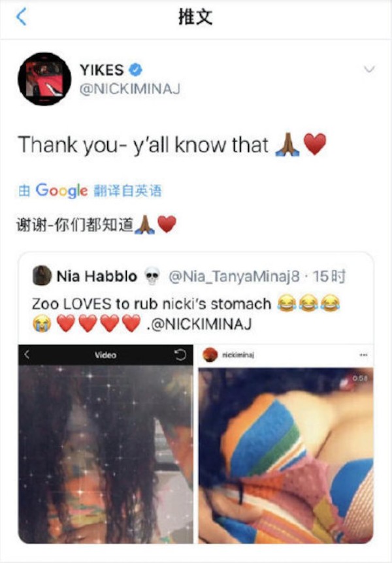392x563 pixels.
Task: Tap the YIKES display name
Action: coord(102,70)
